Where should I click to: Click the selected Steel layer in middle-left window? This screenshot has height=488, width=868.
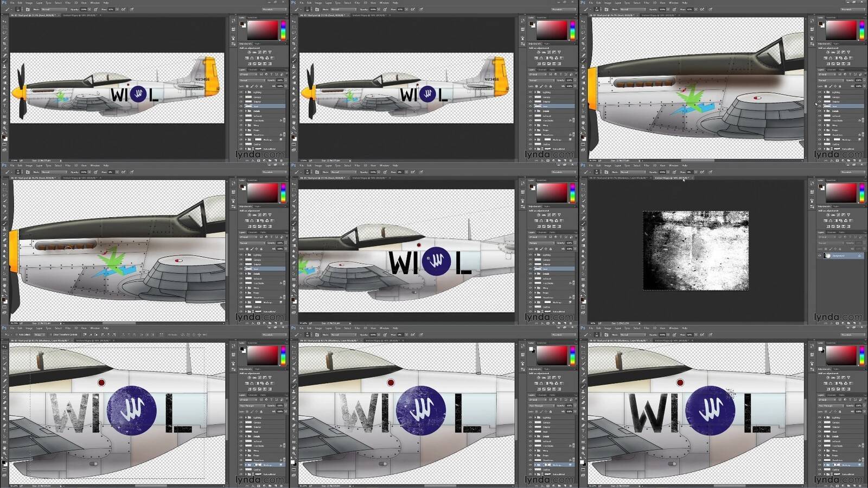(266, 269)
